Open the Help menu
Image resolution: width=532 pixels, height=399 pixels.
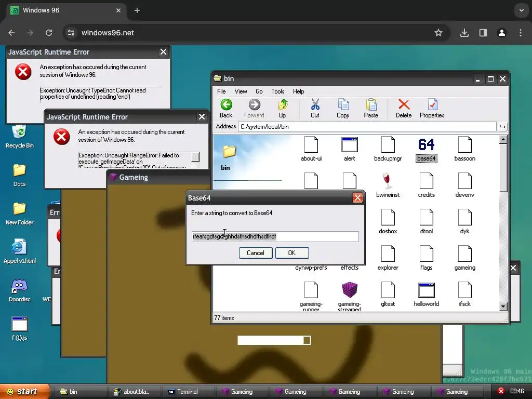[299, 91]
